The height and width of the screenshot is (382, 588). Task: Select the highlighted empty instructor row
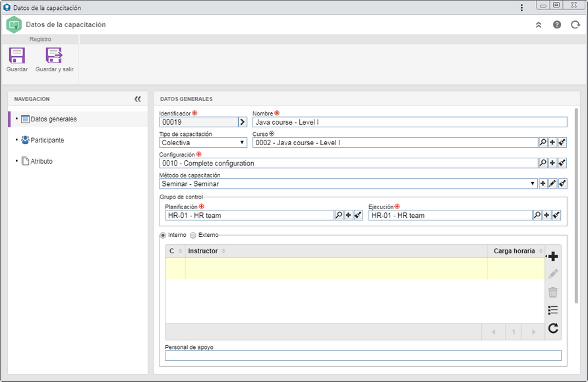click(x=355, y=269)
